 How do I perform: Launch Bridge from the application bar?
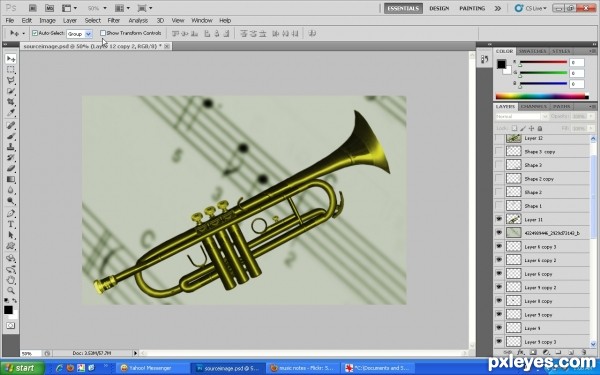(33, 8)
